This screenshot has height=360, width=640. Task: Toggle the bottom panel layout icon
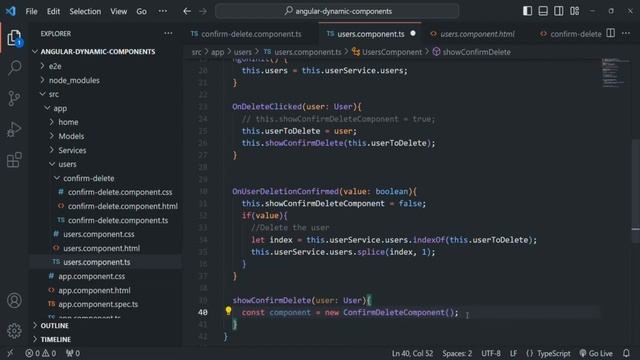pos(543,11)
